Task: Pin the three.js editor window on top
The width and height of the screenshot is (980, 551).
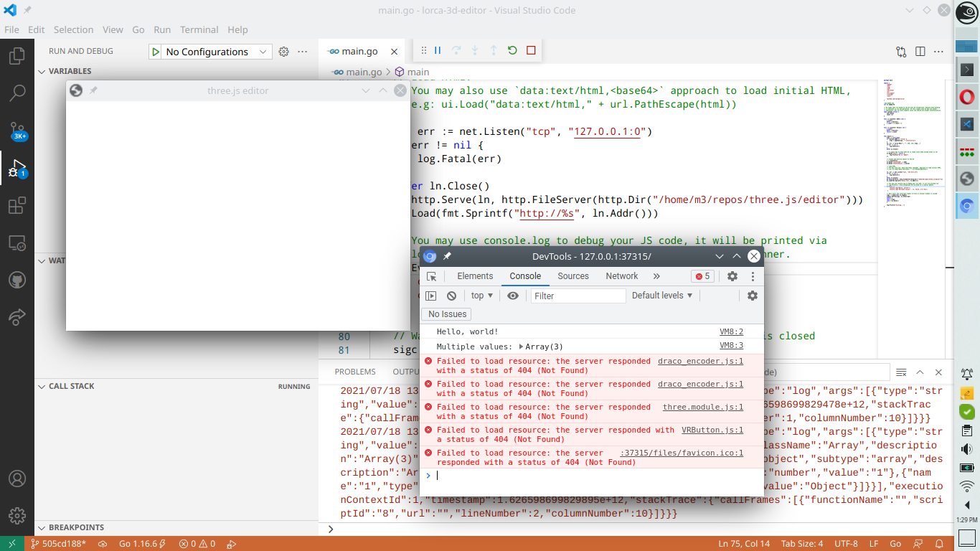Action: (x=93, y=91)
